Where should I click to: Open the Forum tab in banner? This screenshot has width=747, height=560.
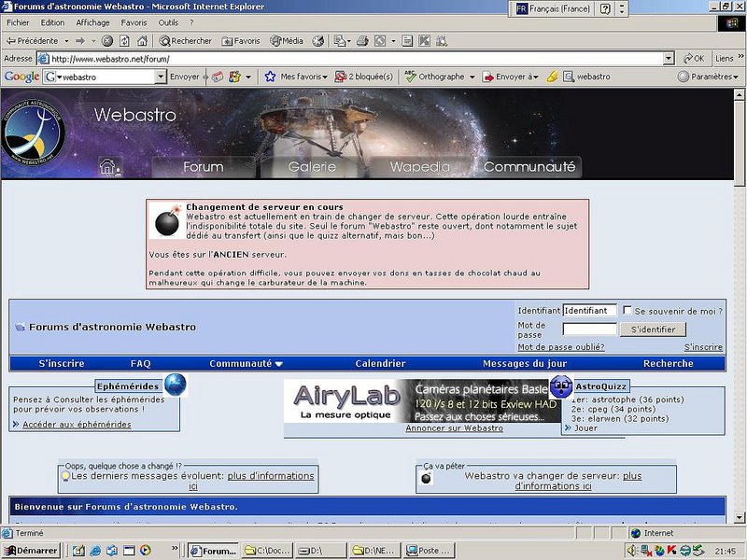[203, 167]
